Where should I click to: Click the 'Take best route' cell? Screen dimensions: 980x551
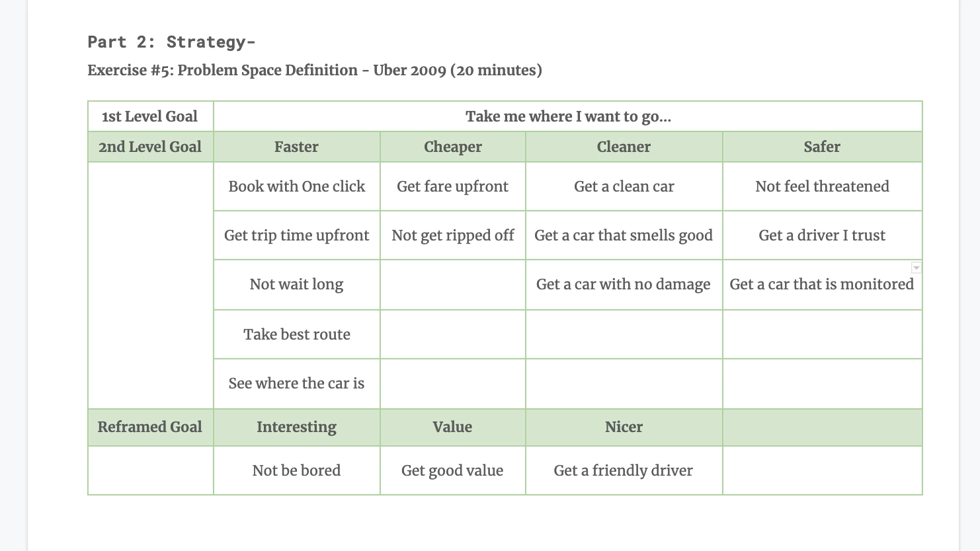click(x=297, y=334)
